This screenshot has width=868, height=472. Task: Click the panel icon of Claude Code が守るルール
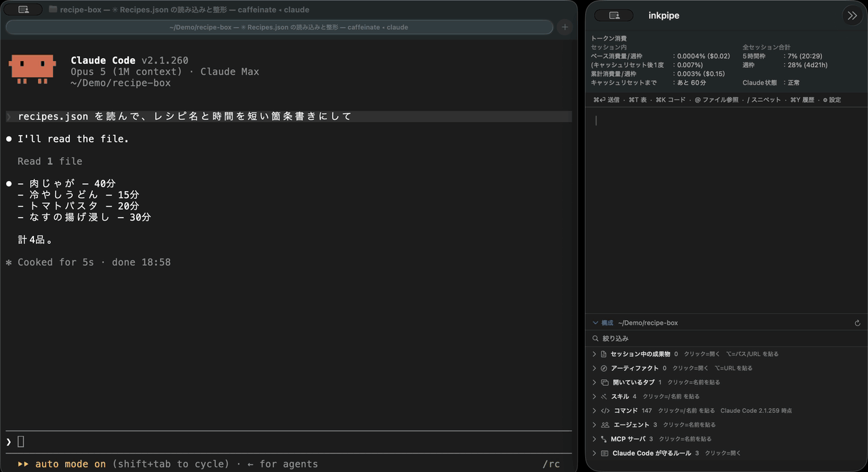coord(604,454)
